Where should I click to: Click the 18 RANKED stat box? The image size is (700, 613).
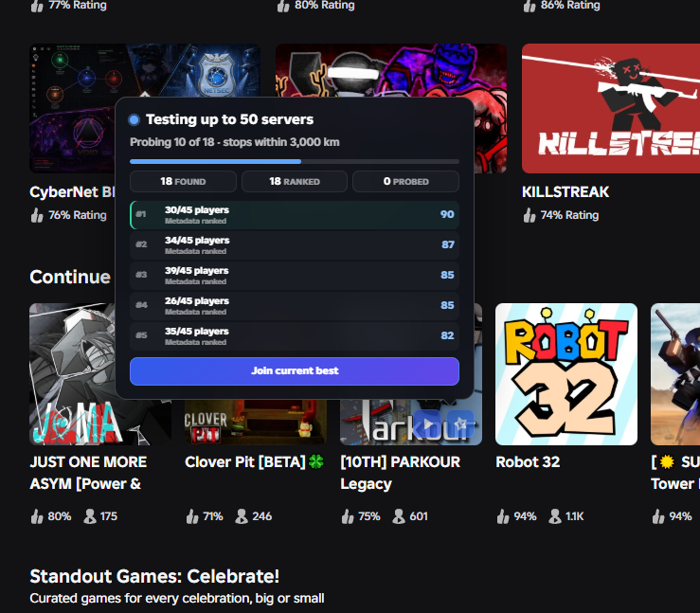click(295, 181)
